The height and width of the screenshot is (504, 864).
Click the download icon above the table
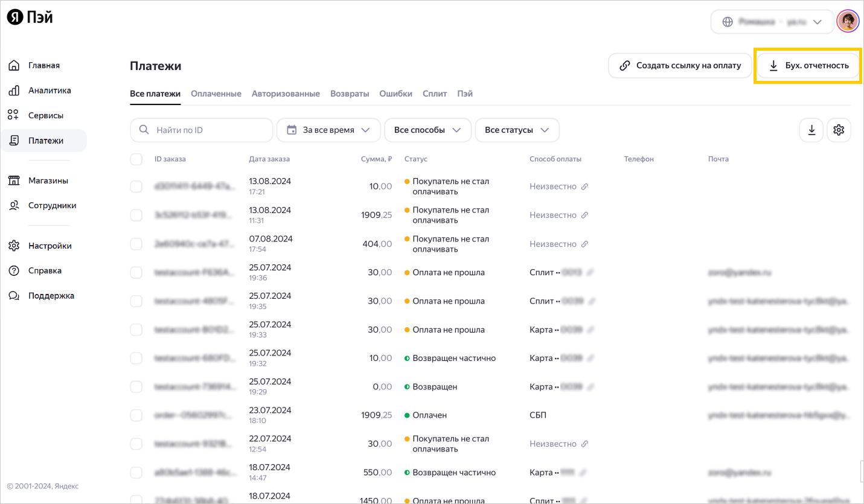pos(811,130)
